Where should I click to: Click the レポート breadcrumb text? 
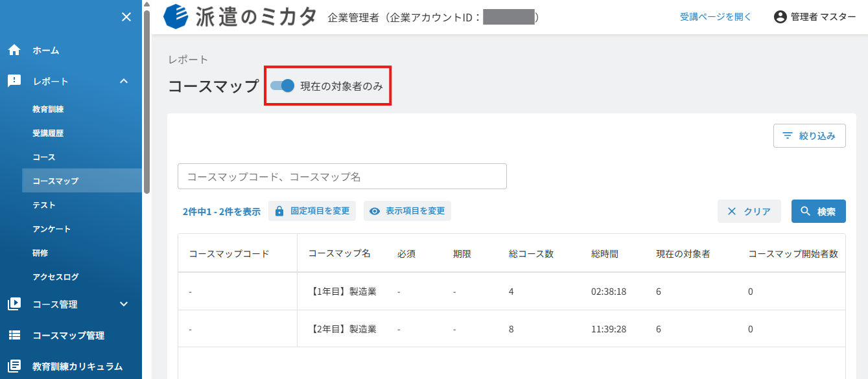188,60
